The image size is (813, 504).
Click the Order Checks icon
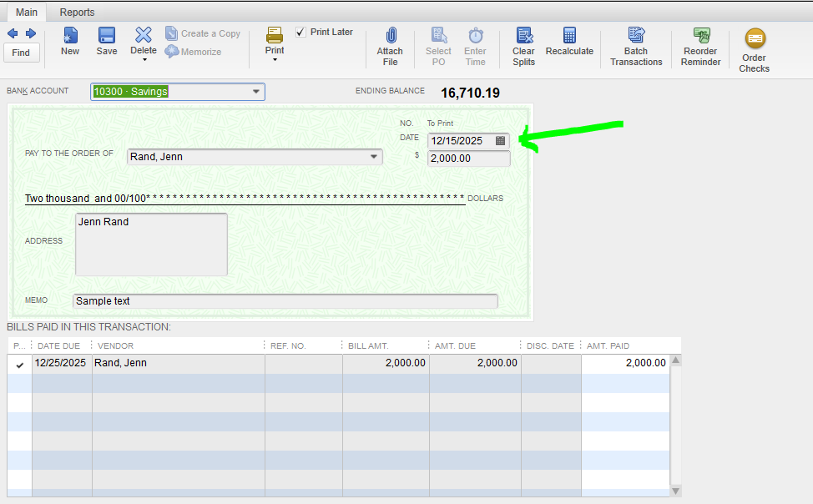755,38
